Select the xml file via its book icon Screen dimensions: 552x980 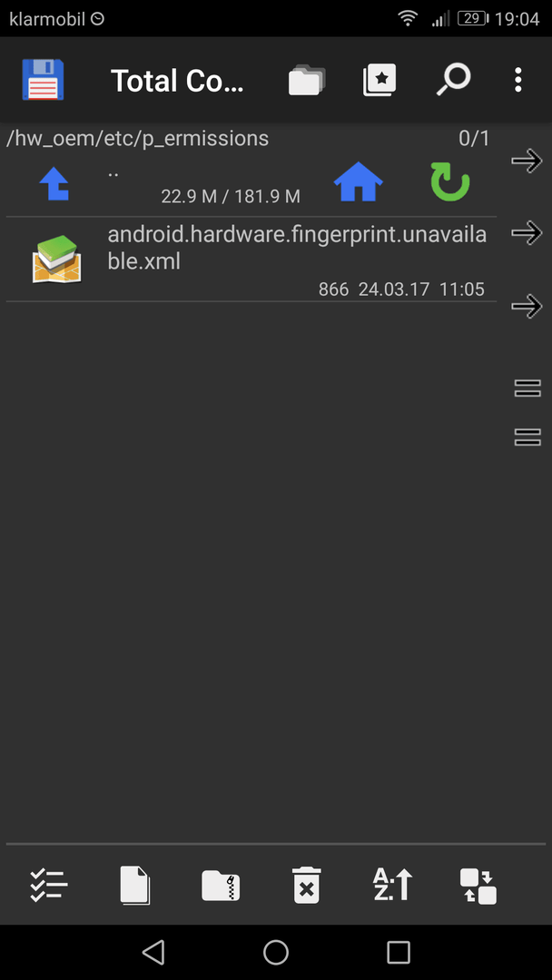tap(57, 259)
